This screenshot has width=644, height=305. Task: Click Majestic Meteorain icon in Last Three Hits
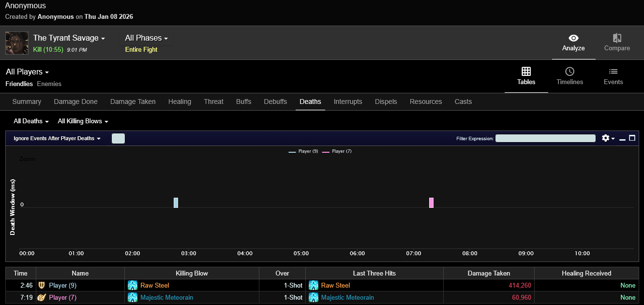[x=314, y=297]
